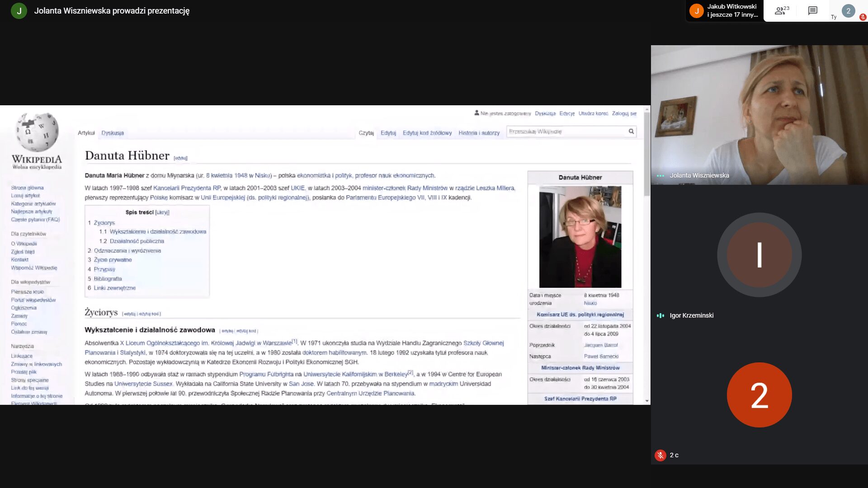Click Jolanta Wiszniewska's video tile
This screenshot has height=488, width=868.
pyautogui.click(x=759, y=115)
